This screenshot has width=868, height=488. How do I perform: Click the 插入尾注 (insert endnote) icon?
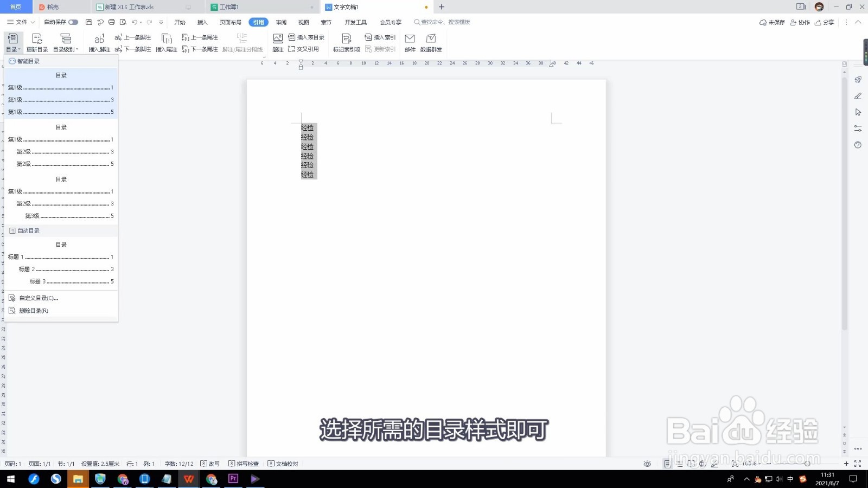pyautogui.click(x=167, y=42)
